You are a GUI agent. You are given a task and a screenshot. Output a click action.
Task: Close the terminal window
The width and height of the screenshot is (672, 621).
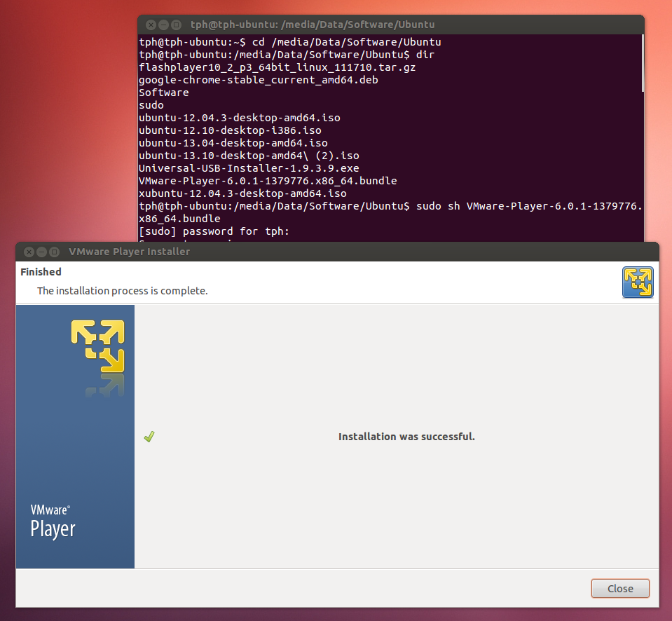coord(151,25)
